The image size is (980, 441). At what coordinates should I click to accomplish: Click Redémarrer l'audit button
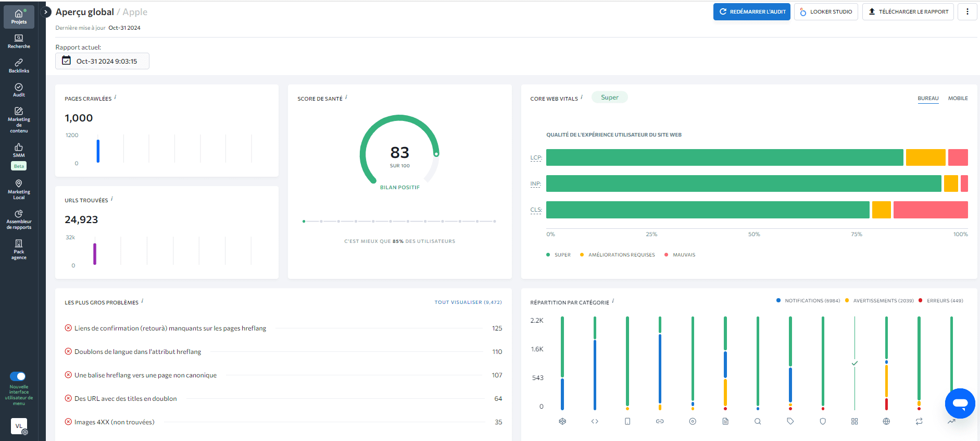coord(752,11)
